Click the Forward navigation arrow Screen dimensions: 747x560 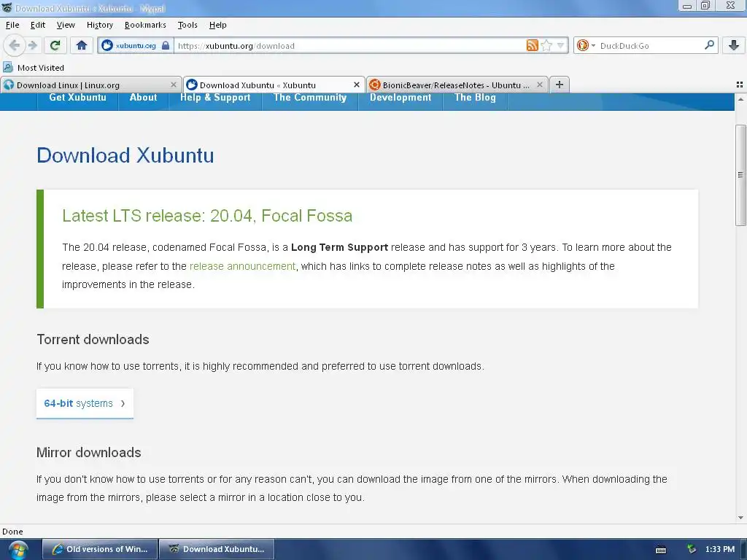point(32,45)
